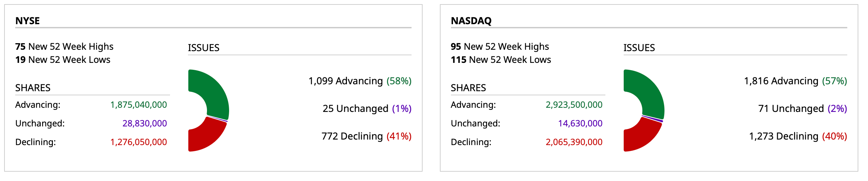Click NYSE 75 New 52 Week Highs
This screenshot has width=868, height=181.
(x=64, y=47)
